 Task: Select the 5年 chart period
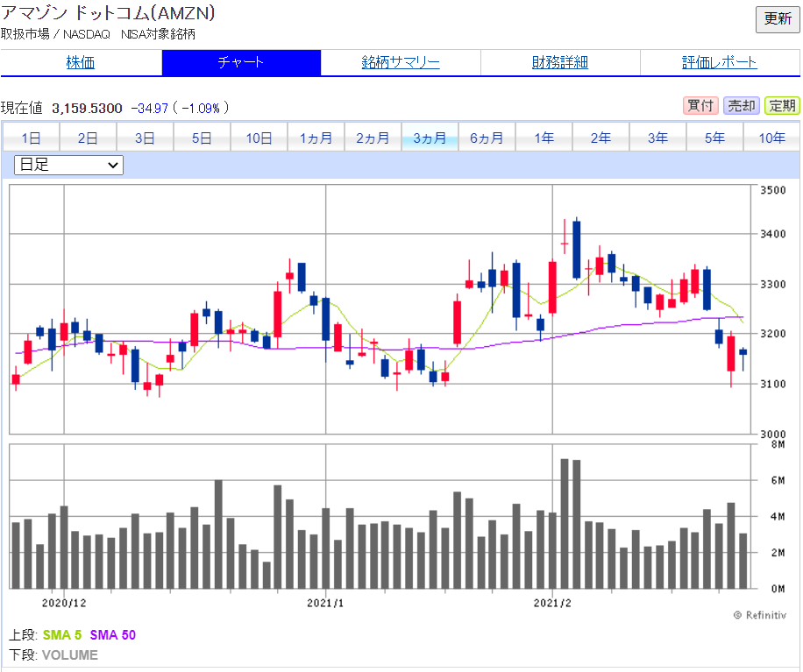(x=714, y=138)
